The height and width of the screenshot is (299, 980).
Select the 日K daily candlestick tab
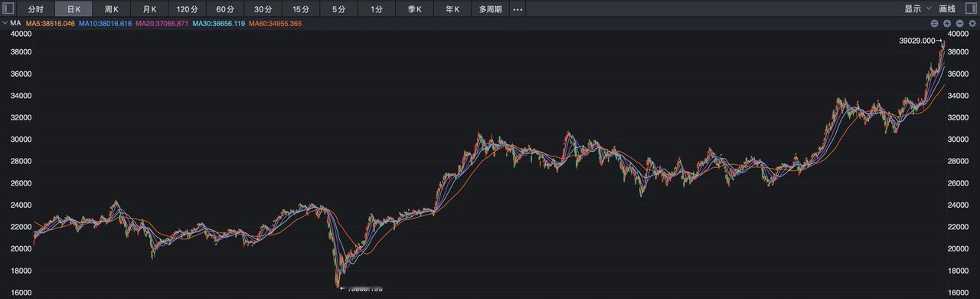coord(73,9)
